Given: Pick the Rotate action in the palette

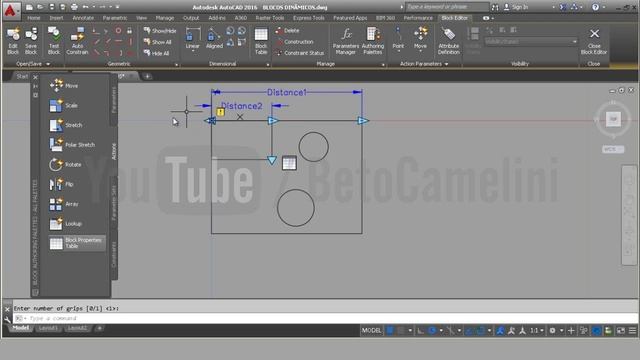Looking at the screenshot, I should point(66,164).
